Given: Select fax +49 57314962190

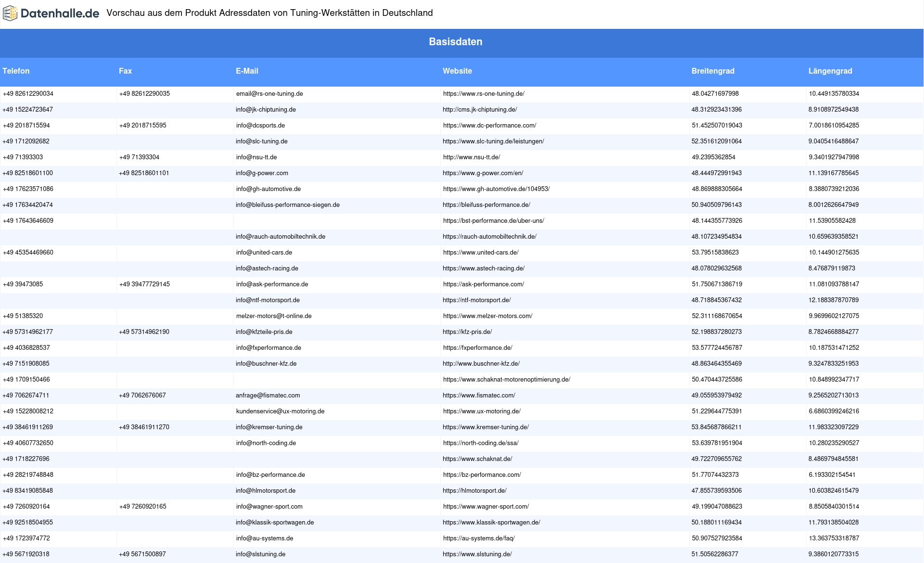Looking at the screenshot, I should click(x=144, y=332).
